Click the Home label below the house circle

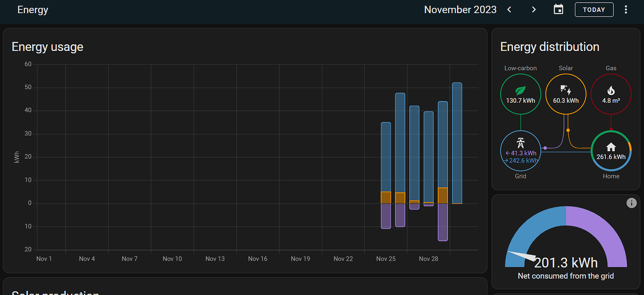(x=611, y=176)
